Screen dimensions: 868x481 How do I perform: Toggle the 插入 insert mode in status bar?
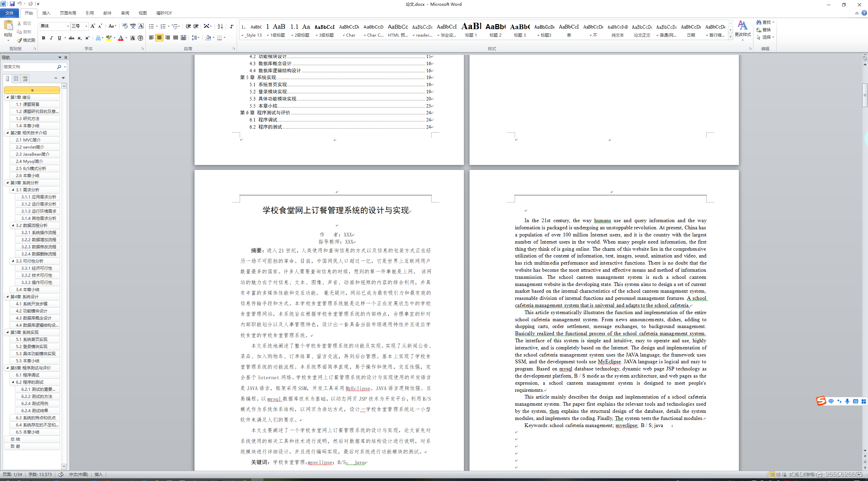pos(98,474)
